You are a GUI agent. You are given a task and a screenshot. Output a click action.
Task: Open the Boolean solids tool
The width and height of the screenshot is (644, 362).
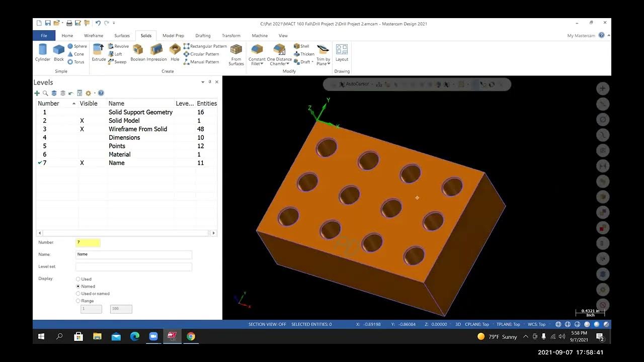click(138, 52)
